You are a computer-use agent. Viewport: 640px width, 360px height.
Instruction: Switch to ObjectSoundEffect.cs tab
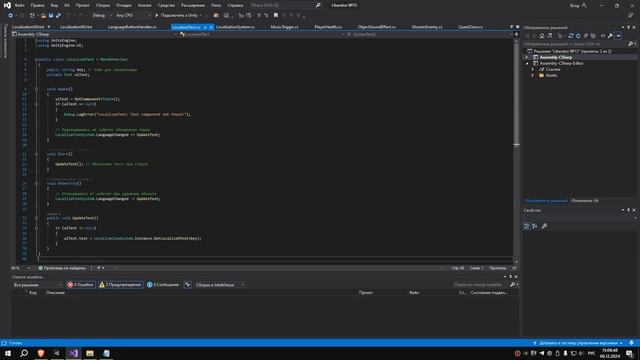coord(377,27)
